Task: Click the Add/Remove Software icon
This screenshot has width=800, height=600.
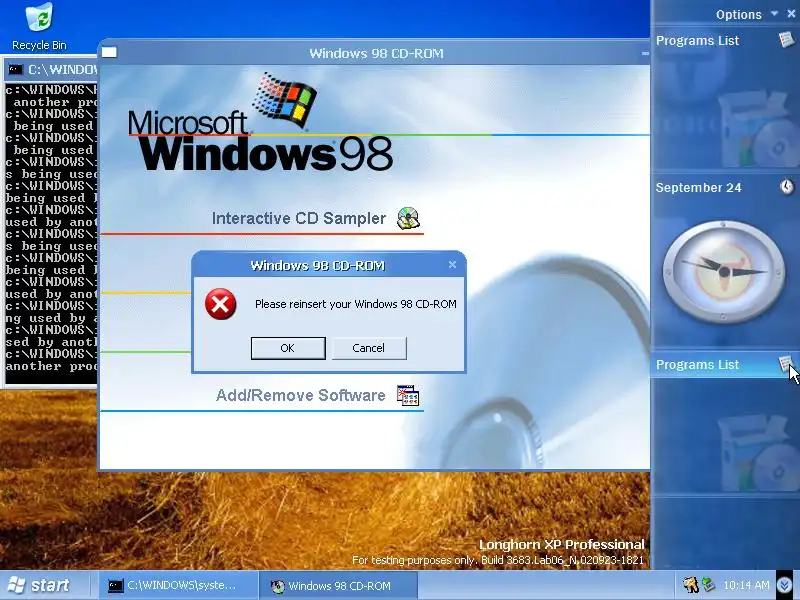Action: [x=408, y=395]
